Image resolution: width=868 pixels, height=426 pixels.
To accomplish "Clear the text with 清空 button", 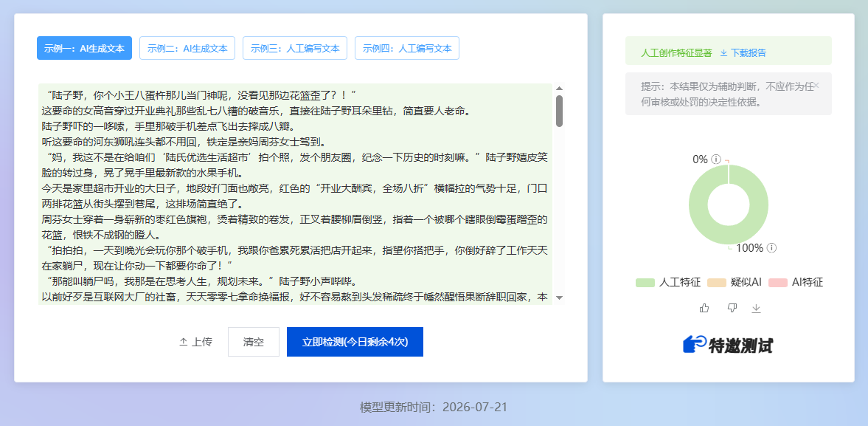I will click(254, 343).
